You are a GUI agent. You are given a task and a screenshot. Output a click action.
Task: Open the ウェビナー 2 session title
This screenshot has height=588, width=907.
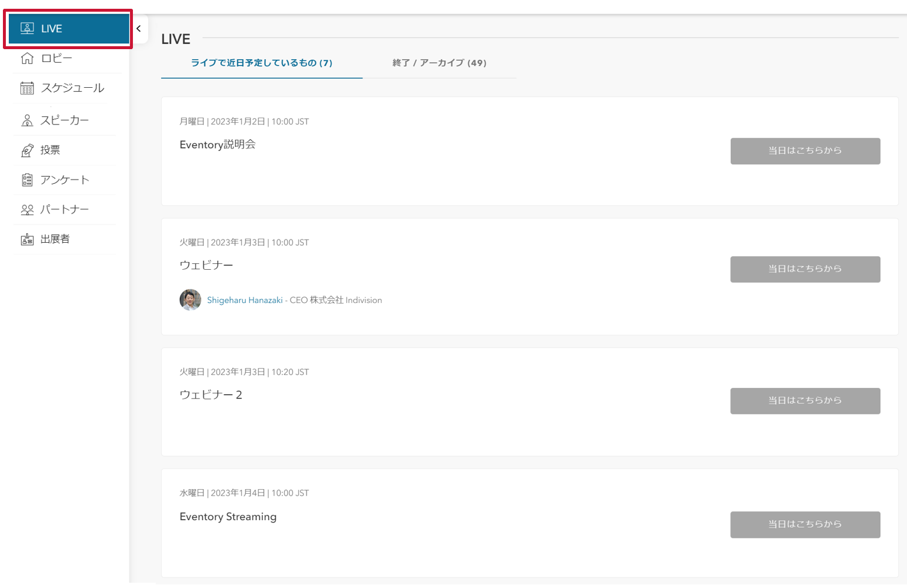pyautogui.click(x=211, y=395)
